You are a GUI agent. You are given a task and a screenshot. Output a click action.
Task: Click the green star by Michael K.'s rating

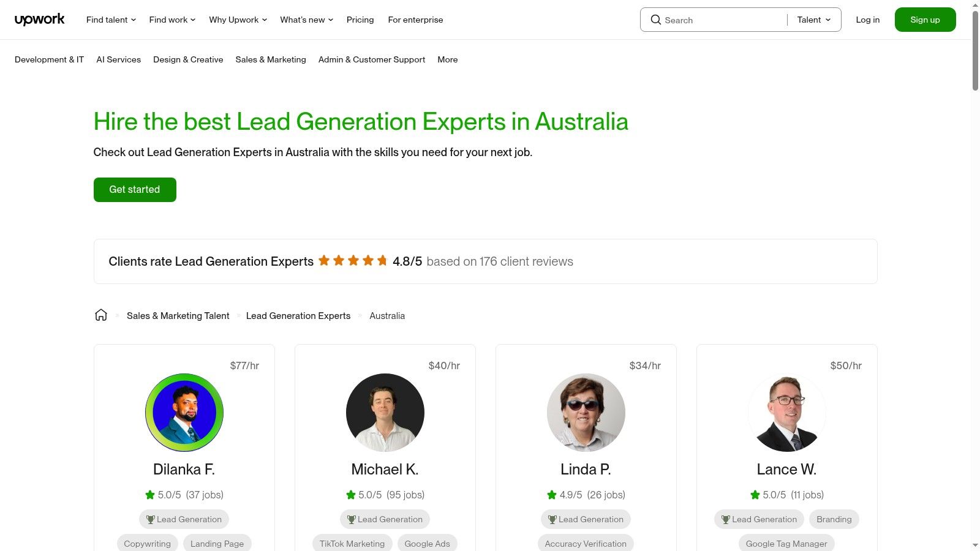tap(351, 495)
